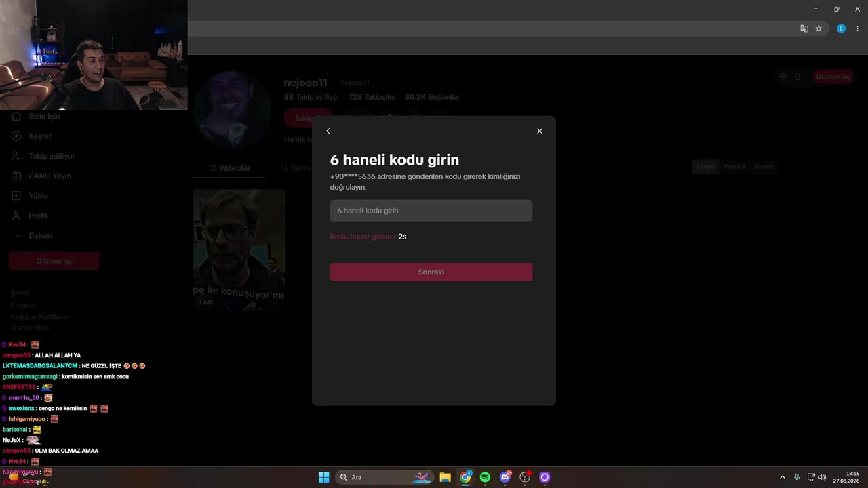Click the chat username ishigamiyuuu

click(x=27, y=419)
